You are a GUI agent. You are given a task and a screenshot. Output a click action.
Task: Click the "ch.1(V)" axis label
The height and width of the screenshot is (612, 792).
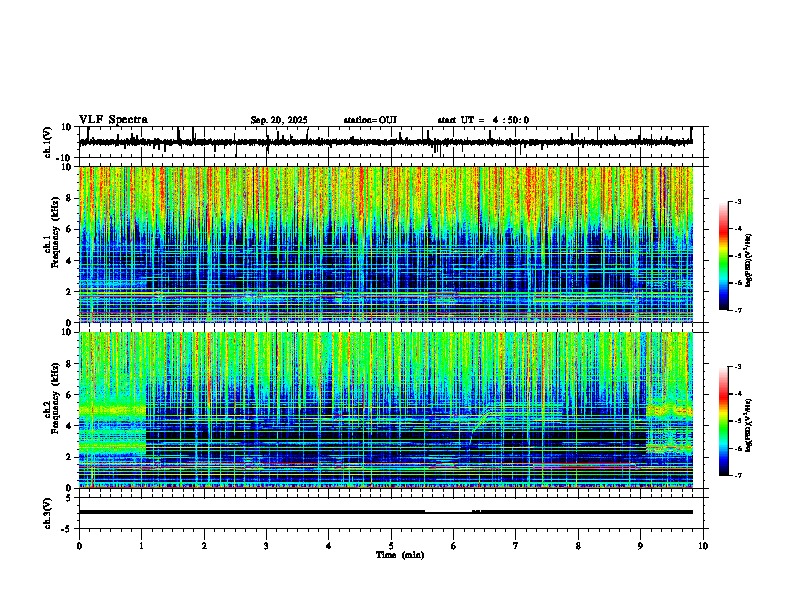click(48, 142)
